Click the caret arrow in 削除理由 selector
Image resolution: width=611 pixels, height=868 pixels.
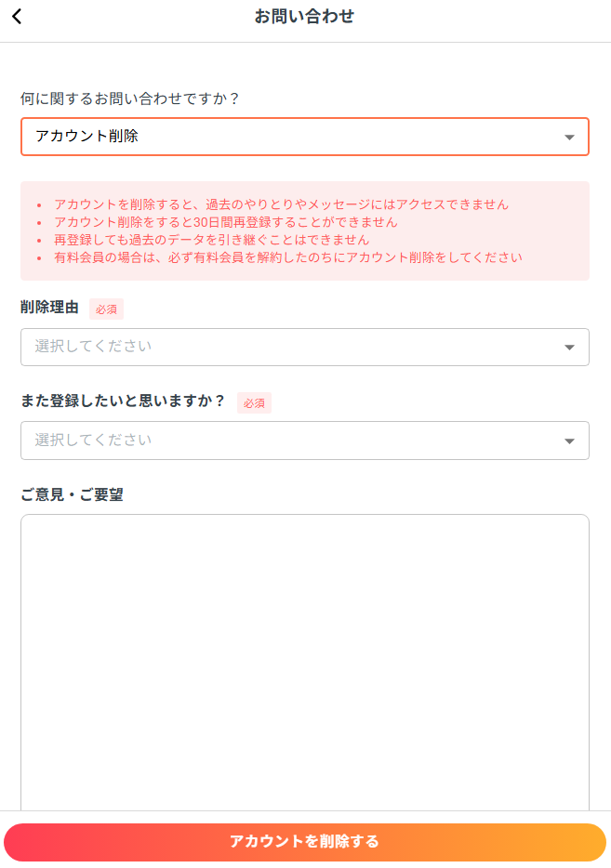coord(569,348)
